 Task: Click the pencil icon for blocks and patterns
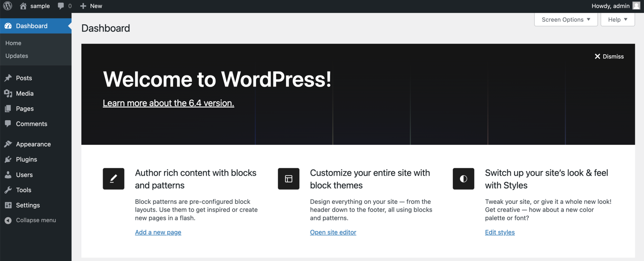[114, 179]
